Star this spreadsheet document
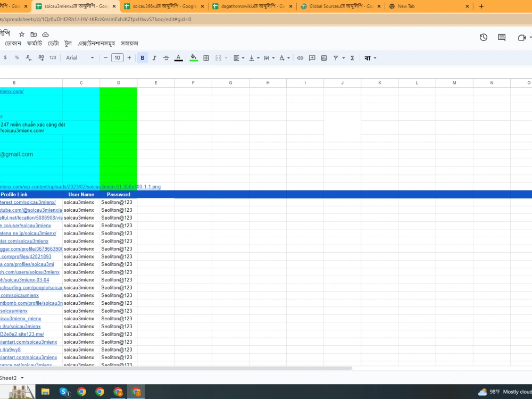The width and height of the screenshot is (532, 399). click(22, 34)
